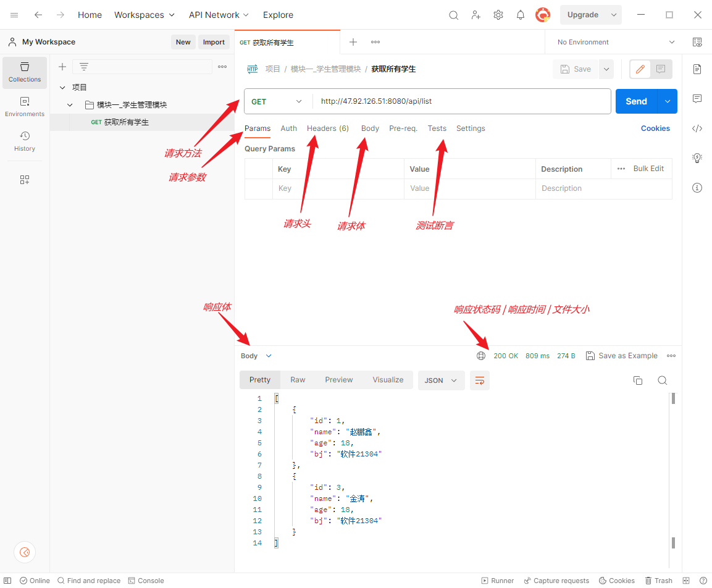This screenshot has width=712, height=588.
Task: Switch to the Pre-req. tab
Action: 403,128
